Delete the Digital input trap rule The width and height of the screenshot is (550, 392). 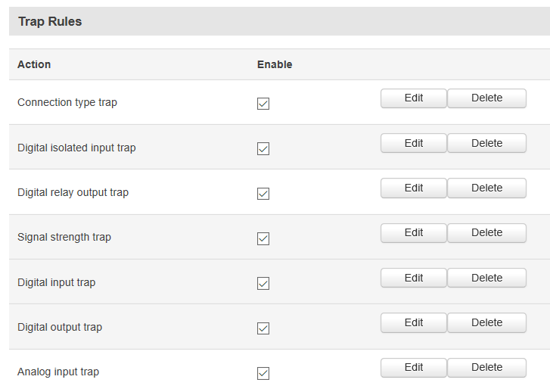click(x=486, y=278)
